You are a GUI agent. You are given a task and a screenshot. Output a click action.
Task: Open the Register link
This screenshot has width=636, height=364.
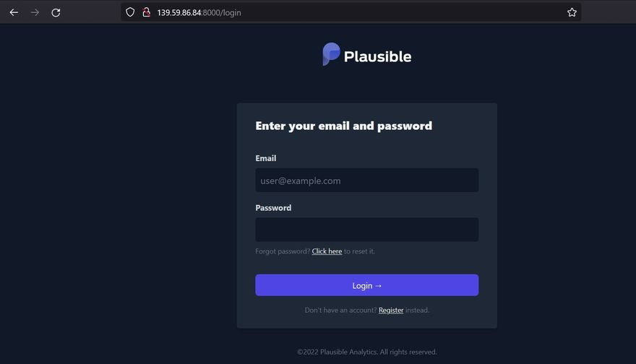pyautogui.click(x=391, y=311)
